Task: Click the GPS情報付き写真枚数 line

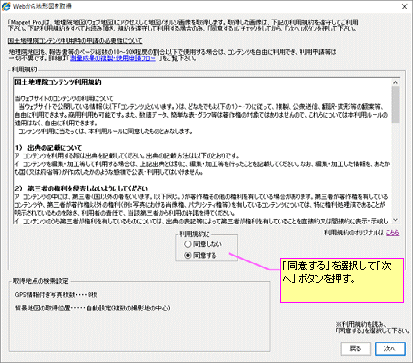Action: [x=56, y=295]
